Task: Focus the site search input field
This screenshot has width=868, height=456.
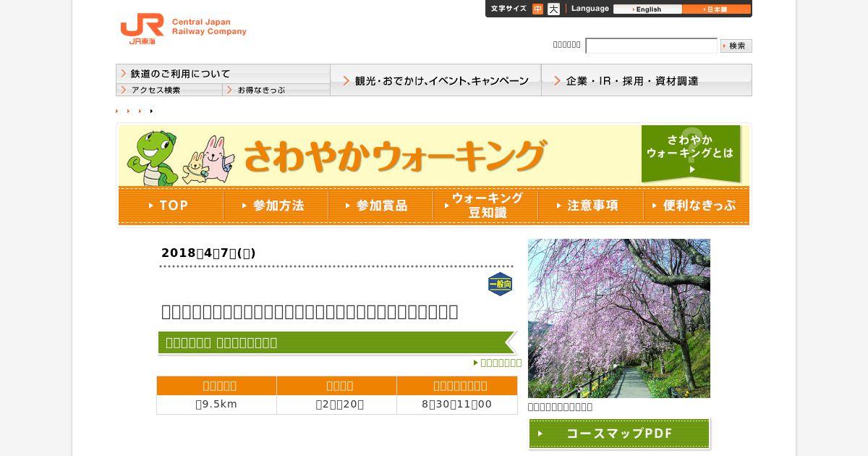Action: (x=651, y=46)
